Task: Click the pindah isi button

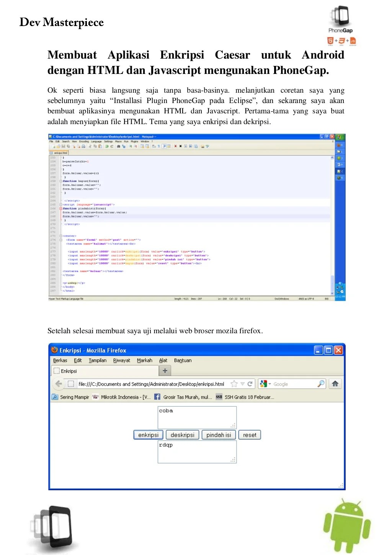Action: click(219, 435)
